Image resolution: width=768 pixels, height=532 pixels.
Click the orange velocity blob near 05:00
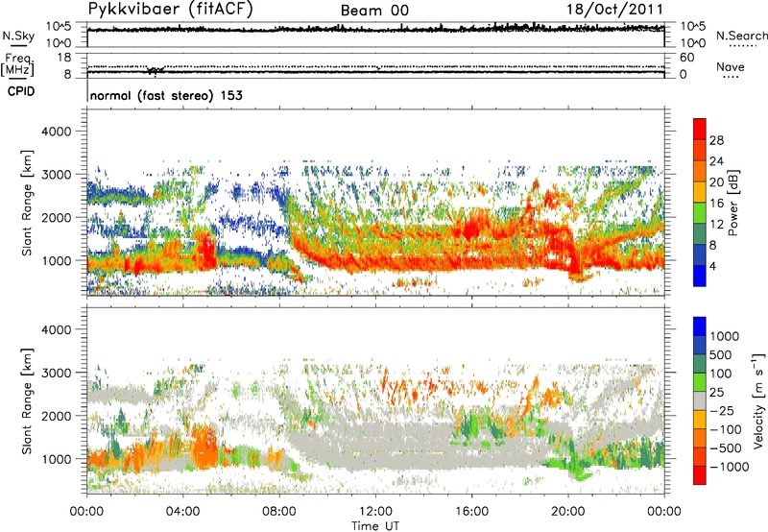click(x=205, y=448)
